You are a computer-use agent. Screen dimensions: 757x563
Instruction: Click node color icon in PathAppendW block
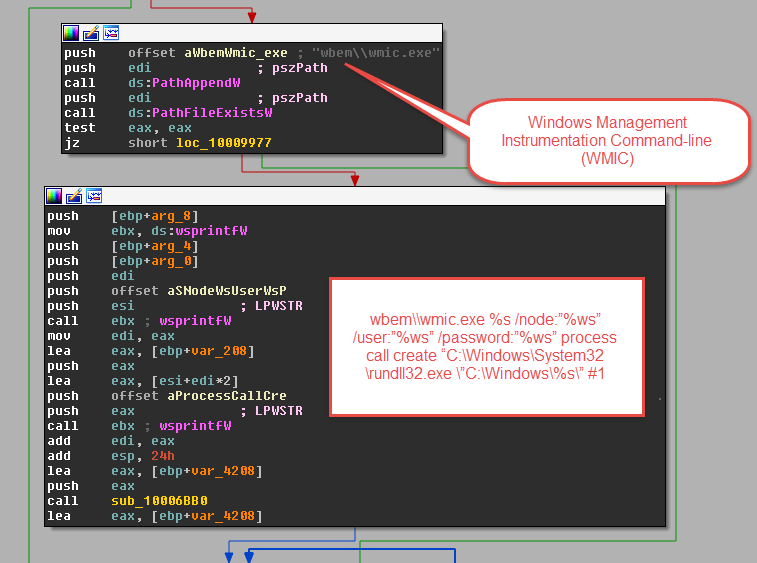(72, 34)
